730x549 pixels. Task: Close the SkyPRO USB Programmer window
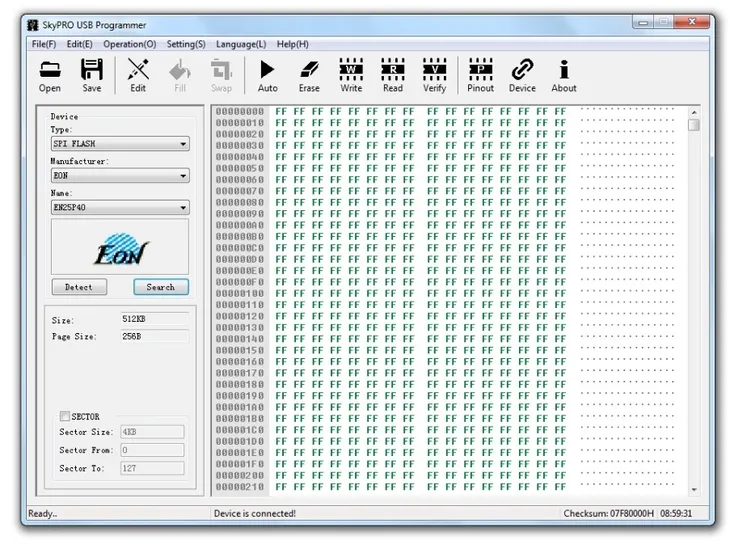692,22
